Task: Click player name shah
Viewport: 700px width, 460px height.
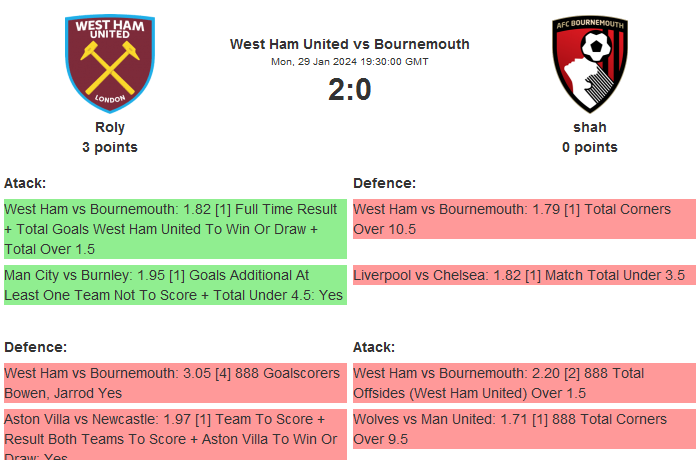Action: tap(589, 127)
